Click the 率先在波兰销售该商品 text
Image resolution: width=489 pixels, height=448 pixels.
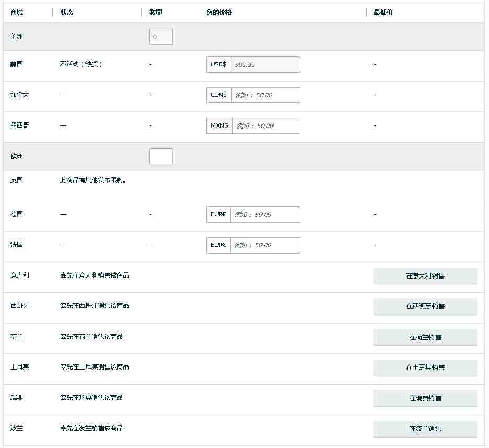coord(92,428)
